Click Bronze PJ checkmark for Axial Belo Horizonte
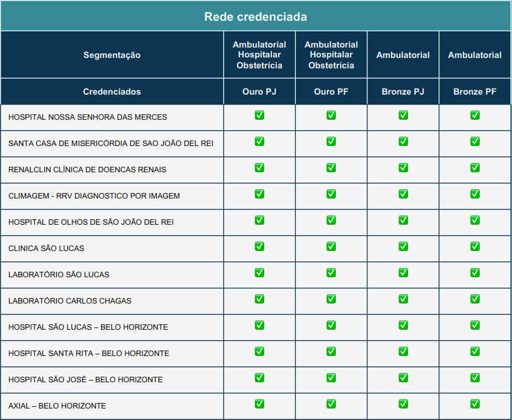Screen dimensions: 512x420 403,404
